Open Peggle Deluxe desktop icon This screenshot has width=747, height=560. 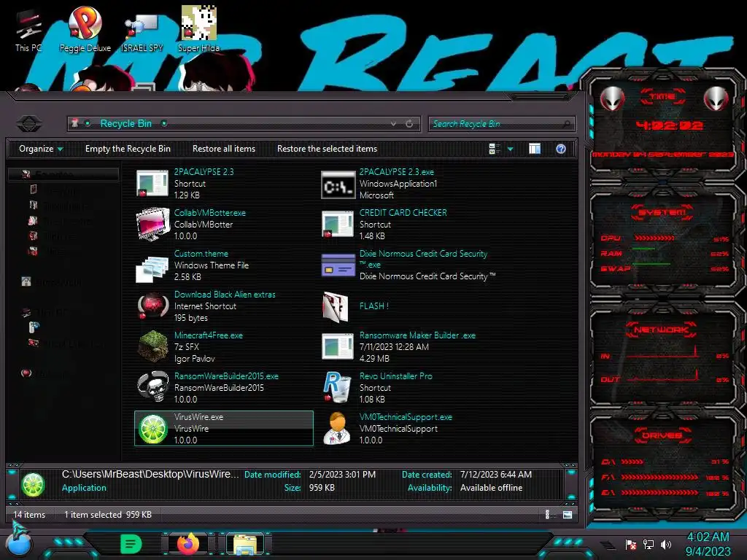(x=85, y=29)
